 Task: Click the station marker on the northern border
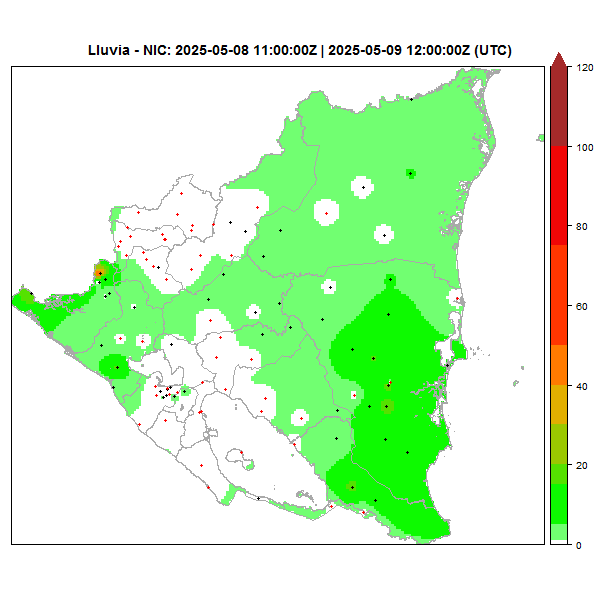411,99
